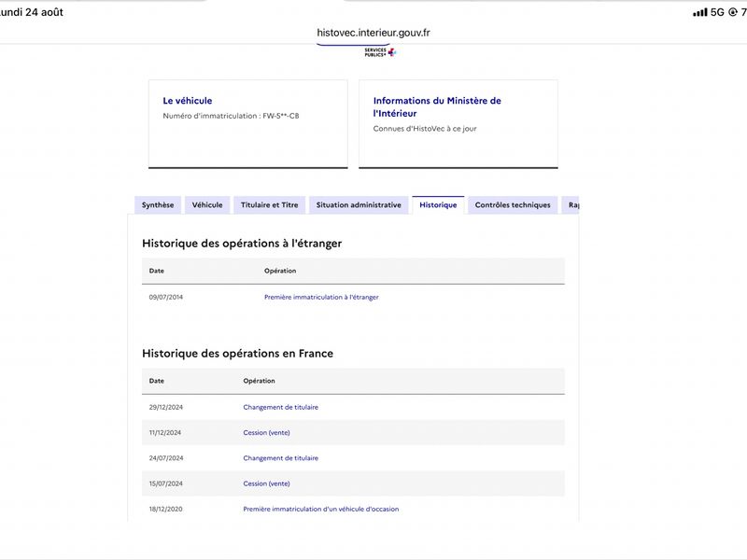This screenshot has width=747, height=560.
Task: Select the date 18/12/2020
Action: 166,509
